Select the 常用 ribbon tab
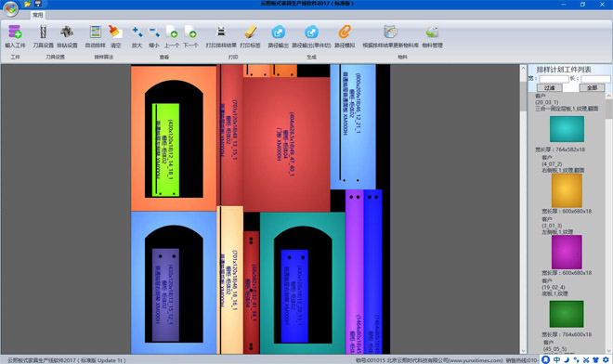Viewport: 613px width, 364px height. click(x=38, y=15)
